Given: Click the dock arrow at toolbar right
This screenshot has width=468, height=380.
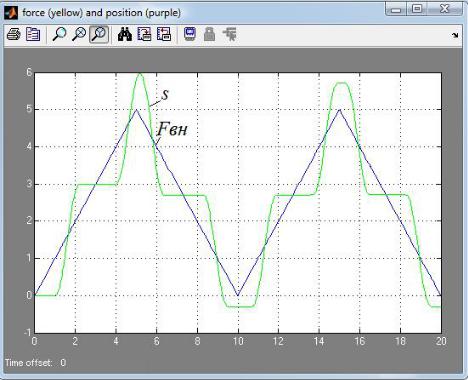Looking at the screenshot, I should coord(455,35).
